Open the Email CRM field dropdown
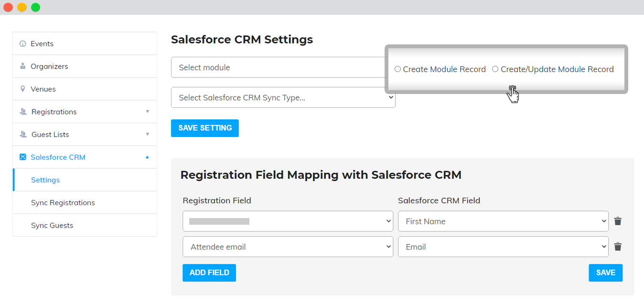The image size is (644, 303). [x=503, y=247]
